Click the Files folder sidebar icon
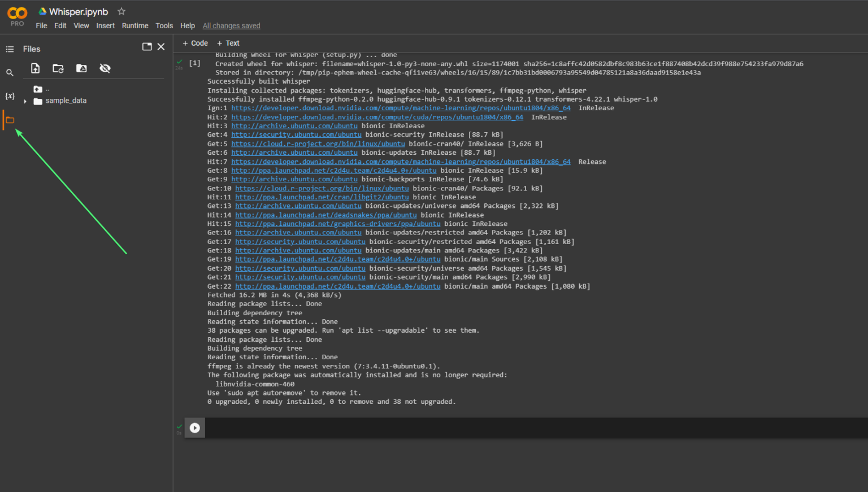The width and height of the screenshot is (868, 492). pyautogui.click(x=10, y=120)
